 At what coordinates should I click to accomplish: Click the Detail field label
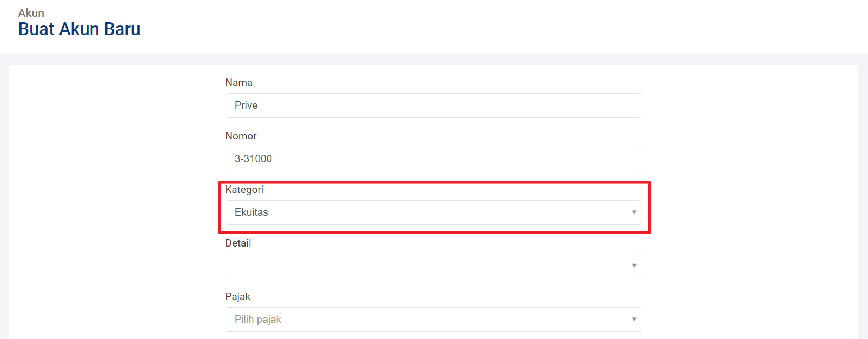click(x=238, y=243)
